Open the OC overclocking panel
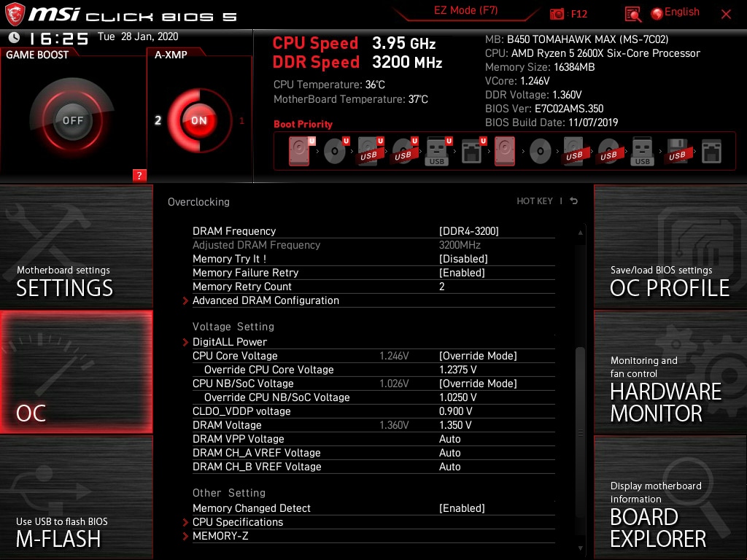This screenshot has height=560, width=747. point(76,372)
